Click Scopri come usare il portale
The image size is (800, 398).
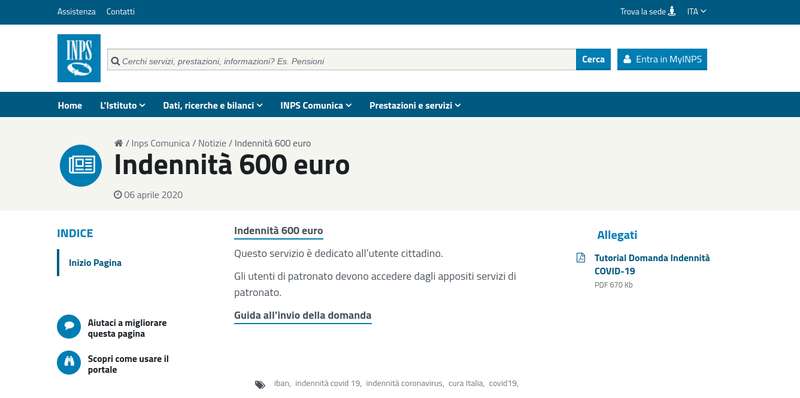click(128, 364)
